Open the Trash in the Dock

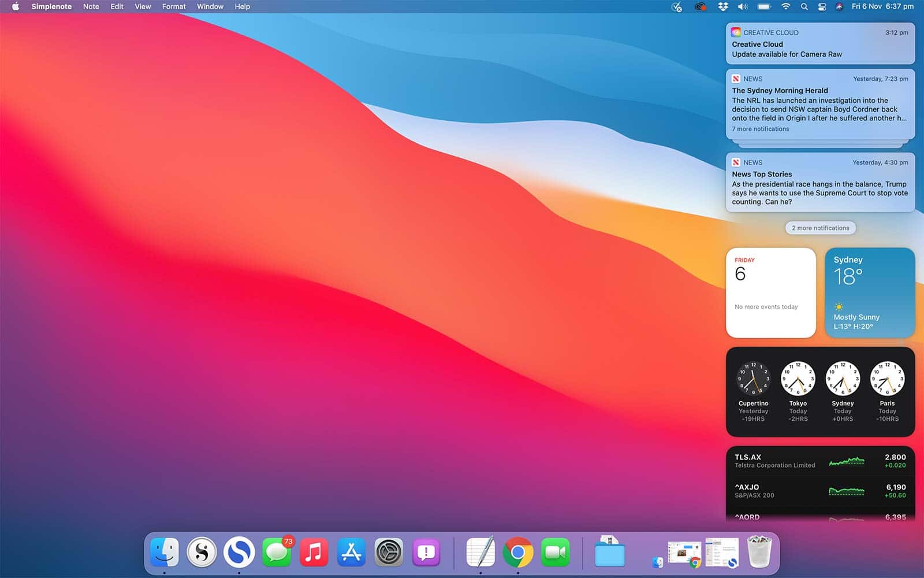[x=759, y=552]
